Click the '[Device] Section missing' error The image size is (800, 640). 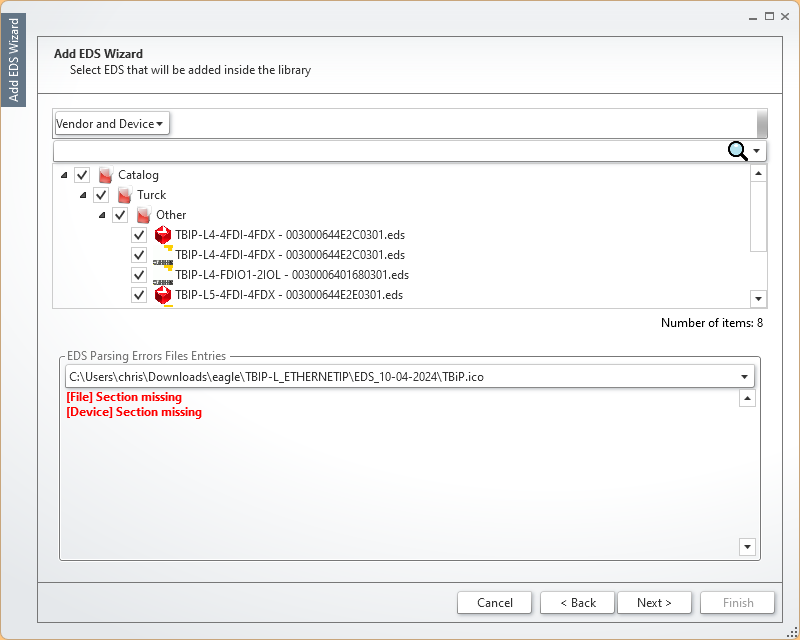coord(134,412)
